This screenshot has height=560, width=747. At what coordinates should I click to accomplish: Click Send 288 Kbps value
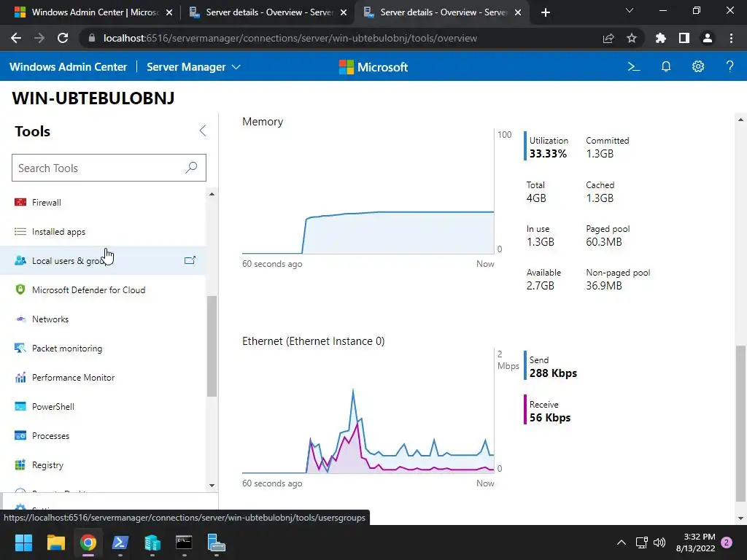[x=553, y=373]
